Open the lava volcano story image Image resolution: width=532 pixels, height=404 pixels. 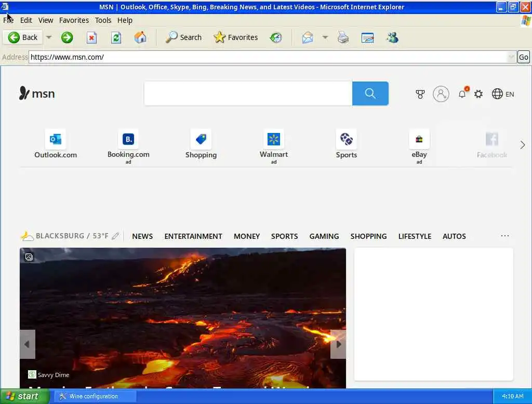183,318
